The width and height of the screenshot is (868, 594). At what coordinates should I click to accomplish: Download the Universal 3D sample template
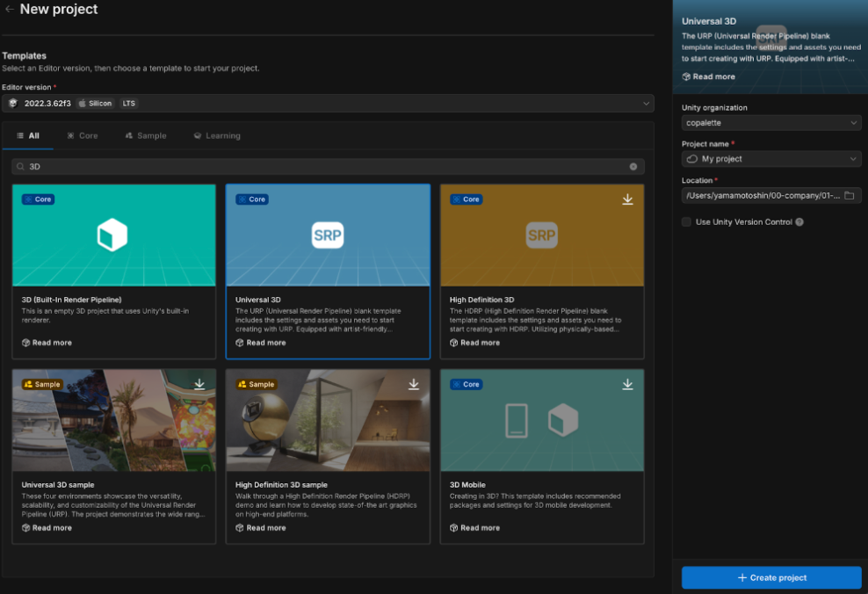coord(199,384)
